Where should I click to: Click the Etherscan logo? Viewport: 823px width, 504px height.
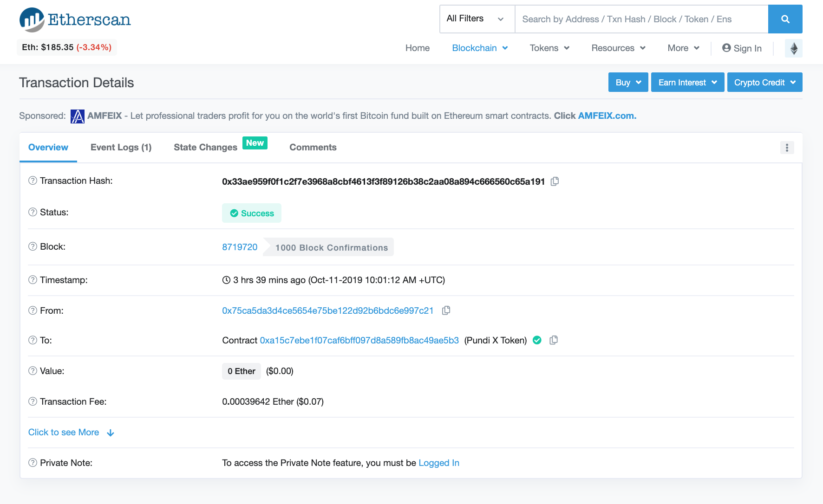pyautogui.click(x=75, y=20)
